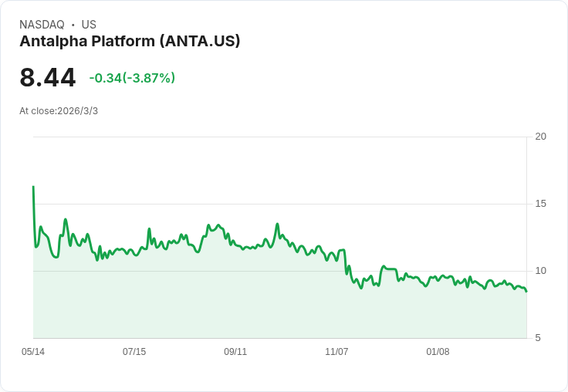Click the At close:2026/3/3 timestamp
Screen dimensions: 568x392
point(59,111)
